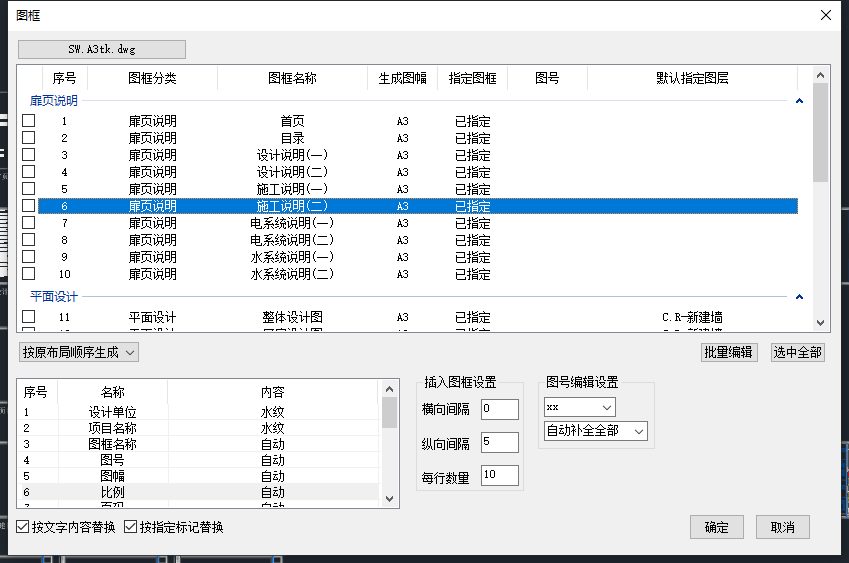This screenshot has height=563, width=849.
Task: Click the 图号 column header
Action: [547, 78]
